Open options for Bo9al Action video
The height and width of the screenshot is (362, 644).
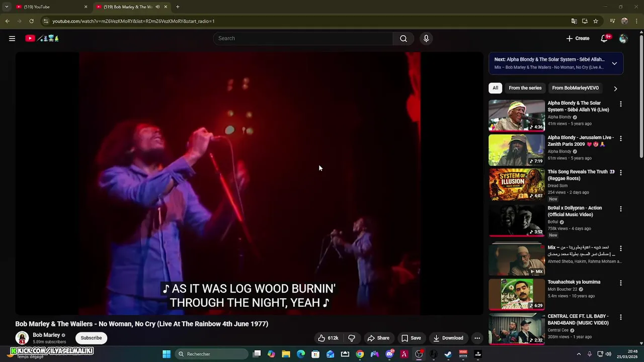[x=620, y=209]
